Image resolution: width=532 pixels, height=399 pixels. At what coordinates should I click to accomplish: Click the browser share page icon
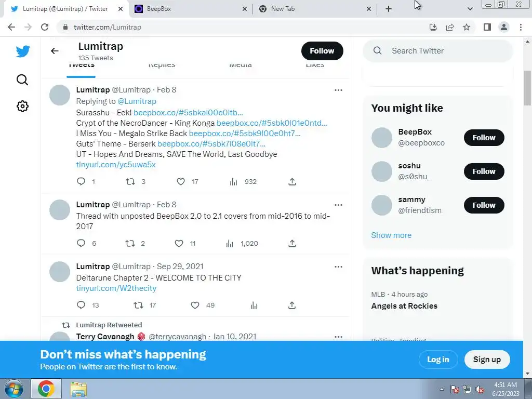450,27
